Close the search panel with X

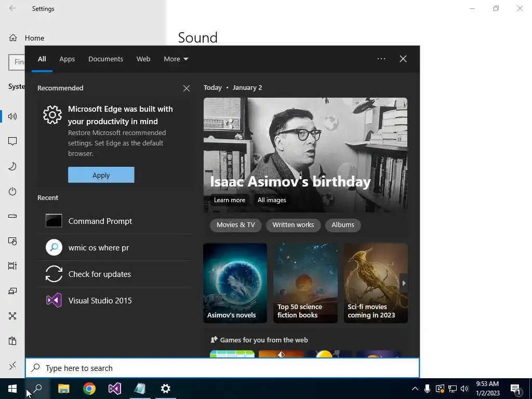tap(403, 59)
